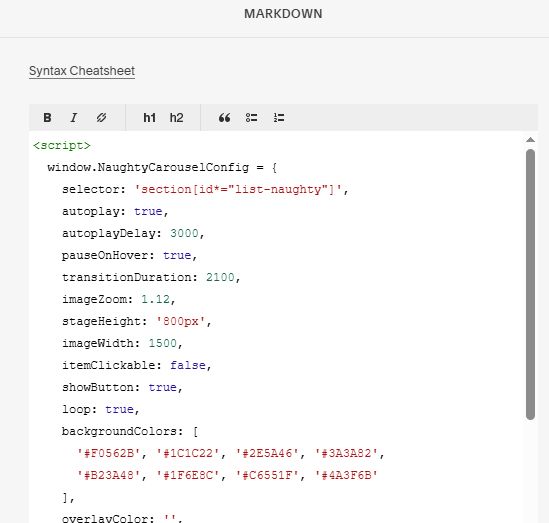Click the scrollbar up arrow

click(x=530, y=140)
